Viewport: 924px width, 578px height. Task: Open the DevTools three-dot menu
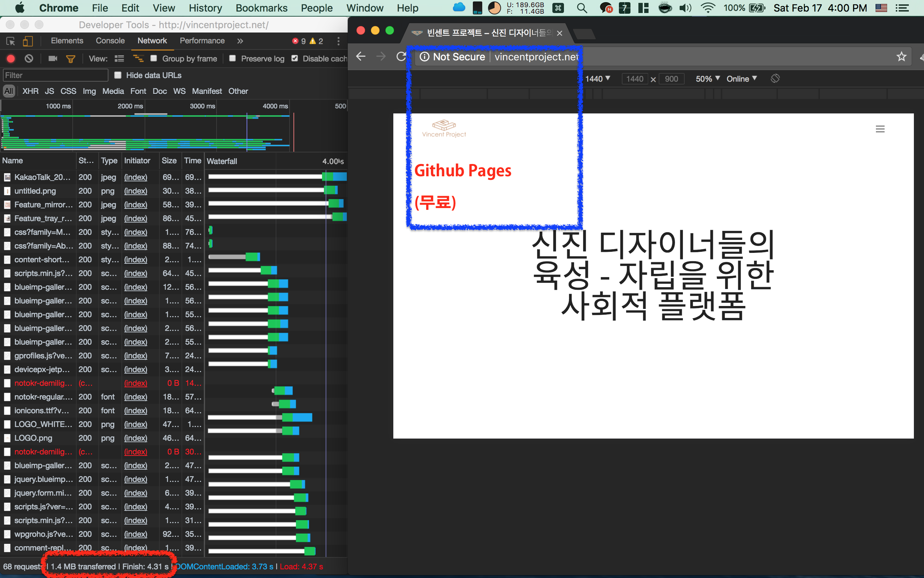338,41
